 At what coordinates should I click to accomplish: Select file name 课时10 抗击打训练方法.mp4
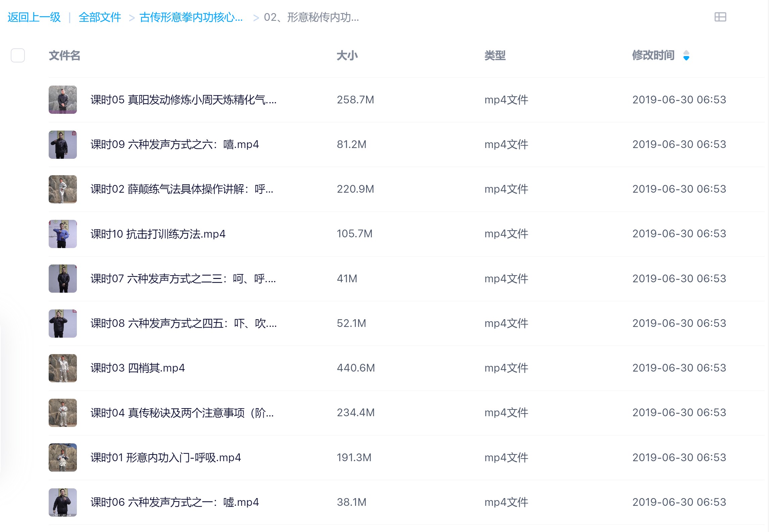point(158,234)
